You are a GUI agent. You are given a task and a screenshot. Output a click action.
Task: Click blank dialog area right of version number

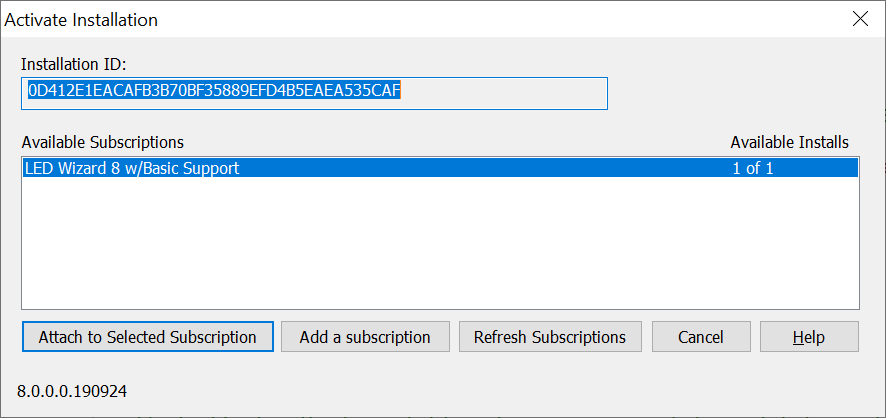click(x=500, y=390)
